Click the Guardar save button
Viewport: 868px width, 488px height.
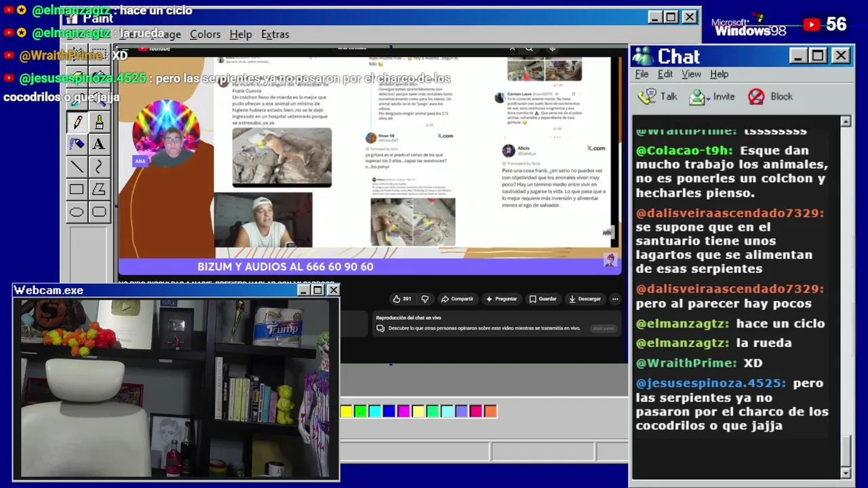click(x=542, y=299)
